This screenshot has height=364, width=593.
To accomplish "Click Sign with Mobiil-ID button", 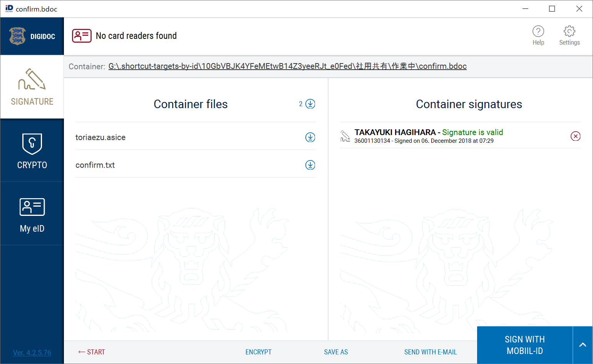I will 525,345.
